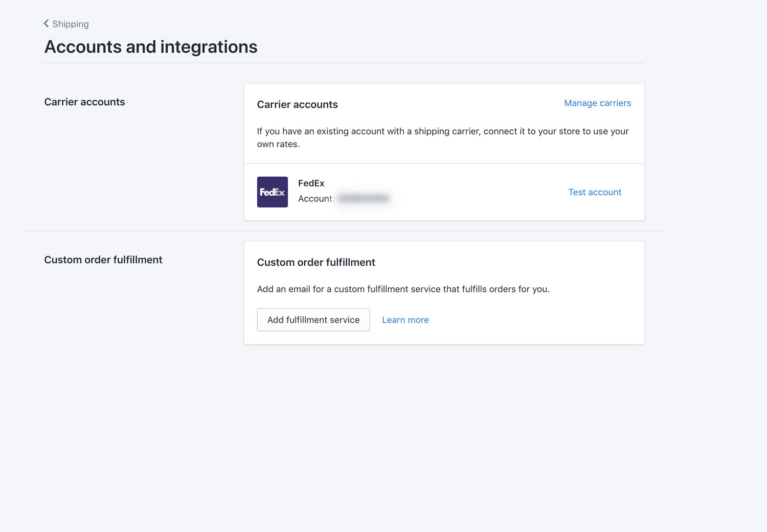Image resolution: width=767 pixels, height=532 pixels.
Task: Click the Carrier accounts card heading
Action: pos(297,104)
